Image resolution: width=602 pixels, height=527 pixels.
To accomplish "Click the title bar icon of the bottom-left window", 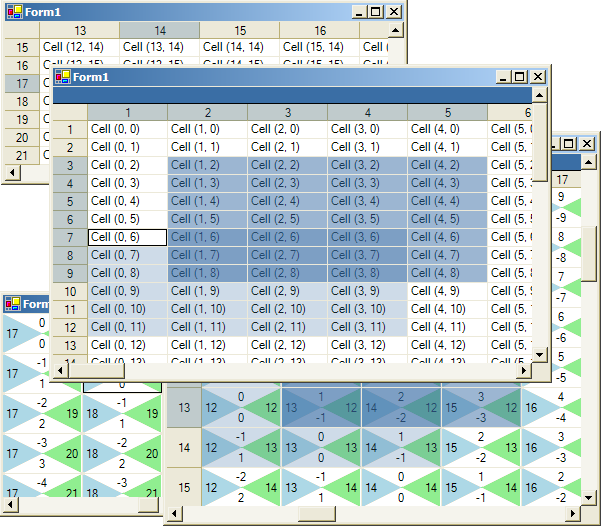I will click(x=12, y=304).
